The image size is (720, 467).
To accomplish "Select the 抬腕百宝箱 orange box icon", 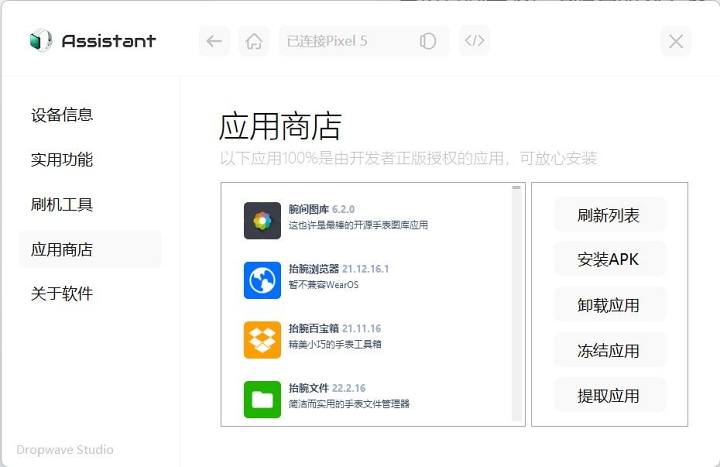I will [262, 340].
